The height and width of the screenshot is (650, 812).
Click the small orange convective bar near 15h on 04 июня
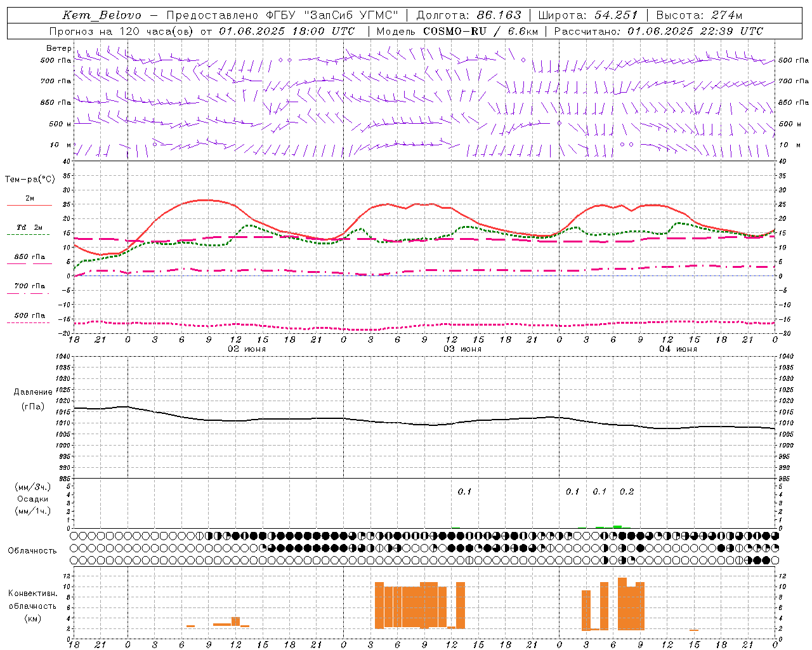click(x=694, y=630)
